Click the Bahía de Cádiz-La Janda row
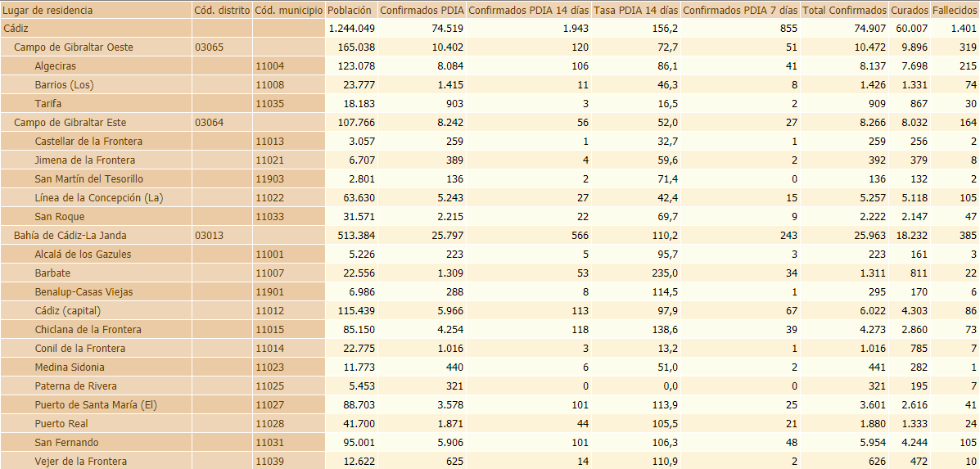980x469 pixels. (x=70, y=236)
